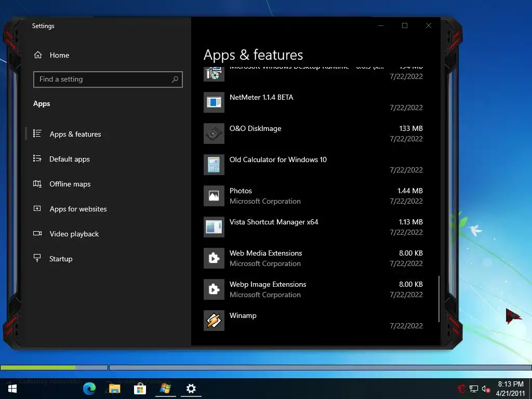Minimize the Settings window
Screen dimensions: 532x399
[x=381, y=26]
